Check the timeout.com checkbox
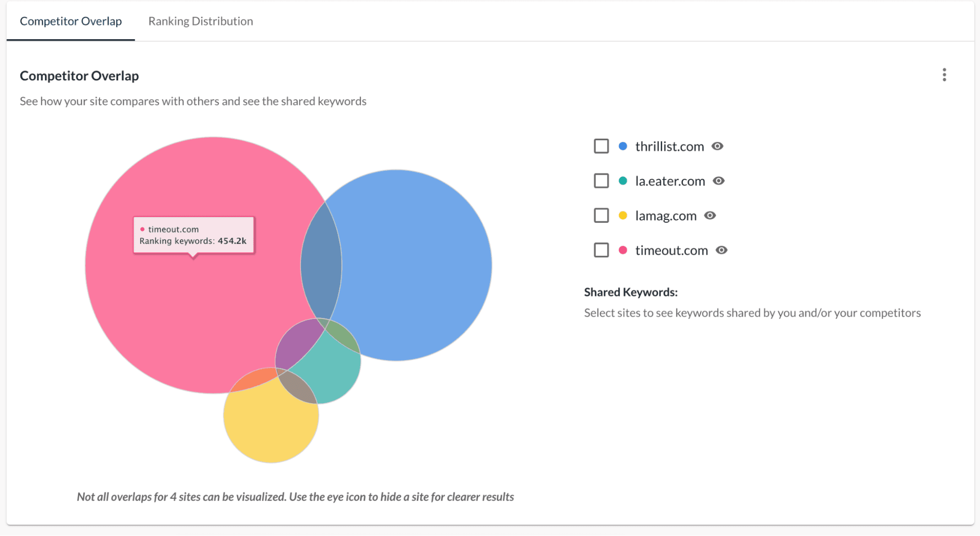Image resolution: width=980 pixels, height=536 pixels. 601,250
